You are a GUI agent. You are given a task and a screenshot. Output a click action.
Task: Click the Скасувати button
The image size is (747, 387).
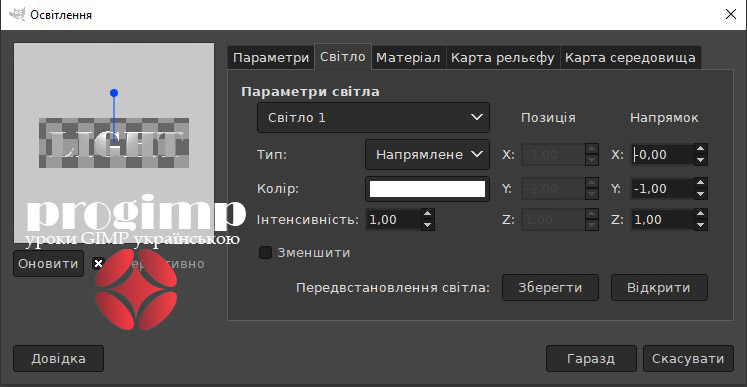tap(688, 358)
